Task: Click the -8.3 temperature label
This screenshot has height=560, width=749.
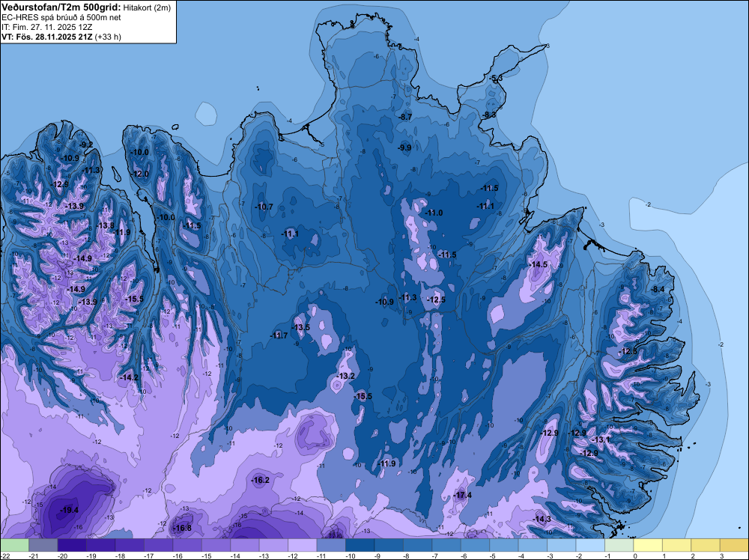Action: pos(490,115)
